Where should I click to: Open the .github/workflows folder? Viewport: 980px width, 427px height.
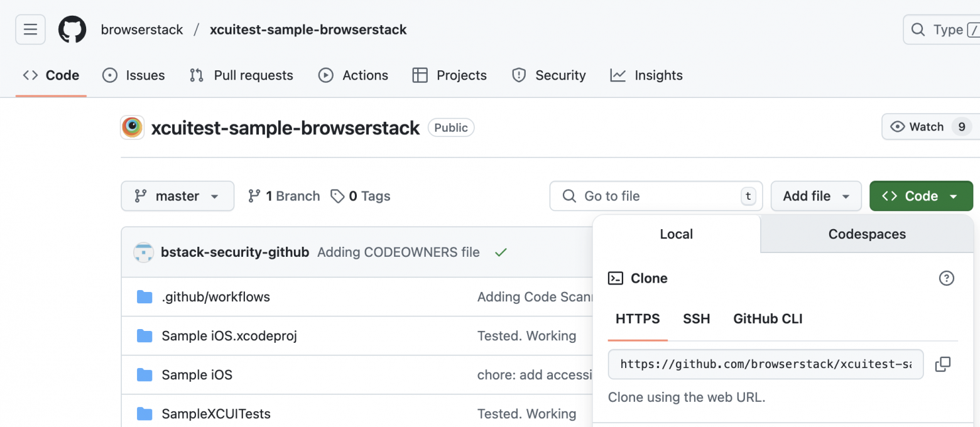pos(215,297)
